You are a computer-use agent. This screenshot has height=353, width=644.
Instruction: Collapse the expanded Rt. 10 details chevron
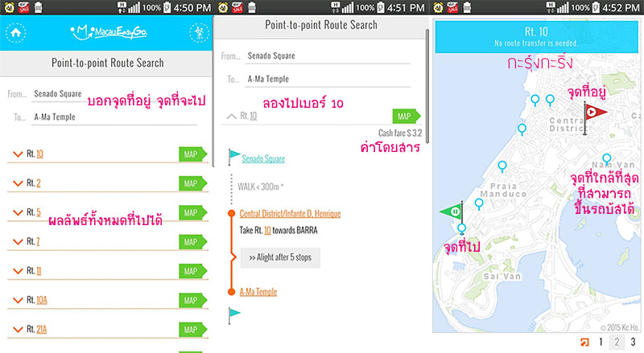(x=232, y=116)
